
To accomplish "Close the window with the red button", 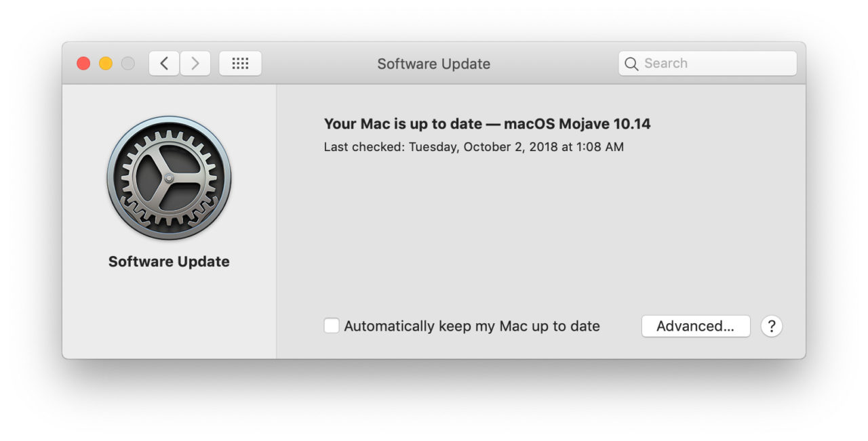I will [83, 64].
